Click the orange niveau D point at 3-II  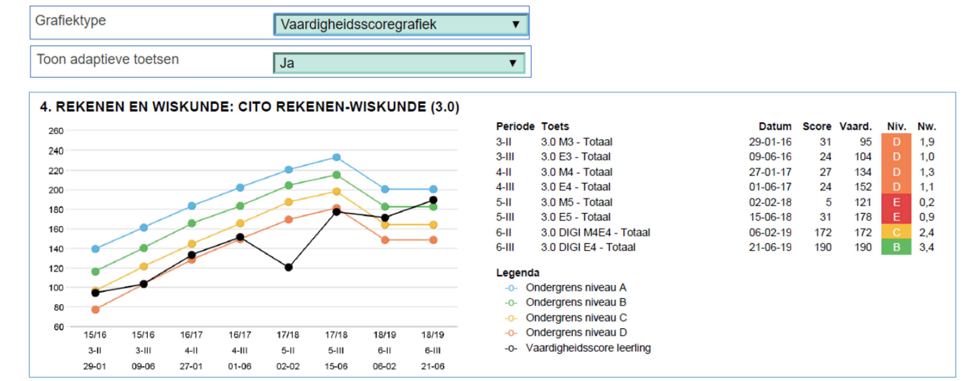point(95,310)
